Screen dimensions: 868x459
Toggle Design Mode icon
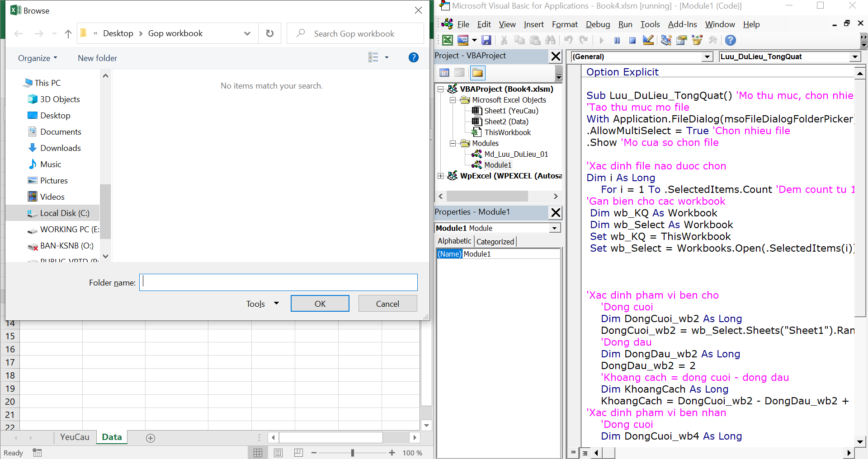click(648, 40)
